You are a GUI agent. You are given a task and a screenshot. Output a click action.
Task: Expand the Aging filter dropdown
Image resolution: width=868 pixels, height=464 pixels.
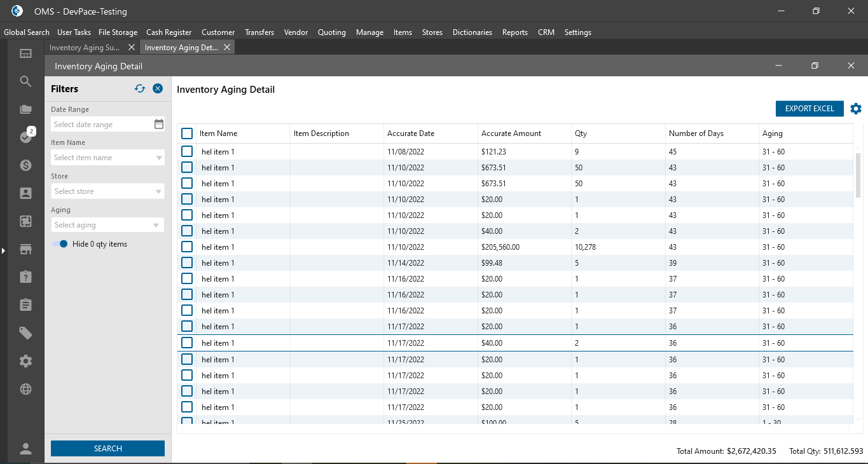(156, 225)
